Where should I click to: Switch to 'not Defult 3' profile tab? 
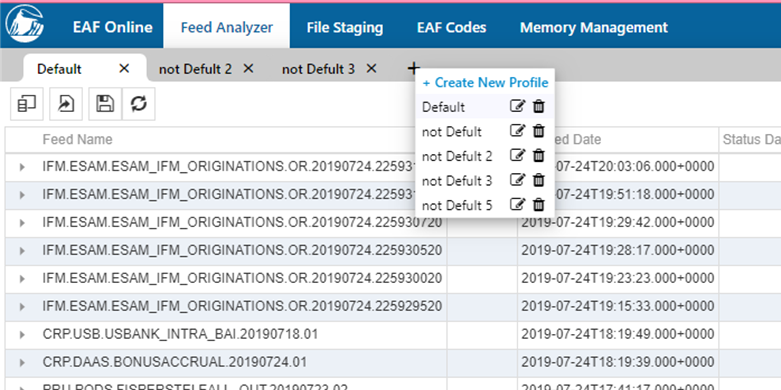(318, 69)
